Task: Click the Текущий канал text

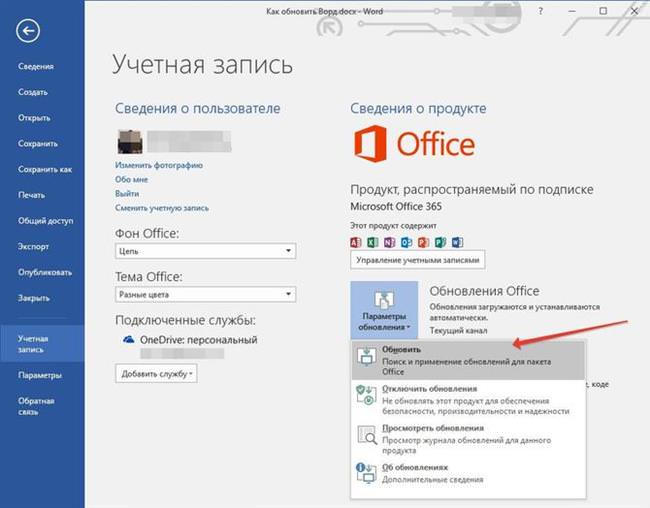Action: point(458,331)
